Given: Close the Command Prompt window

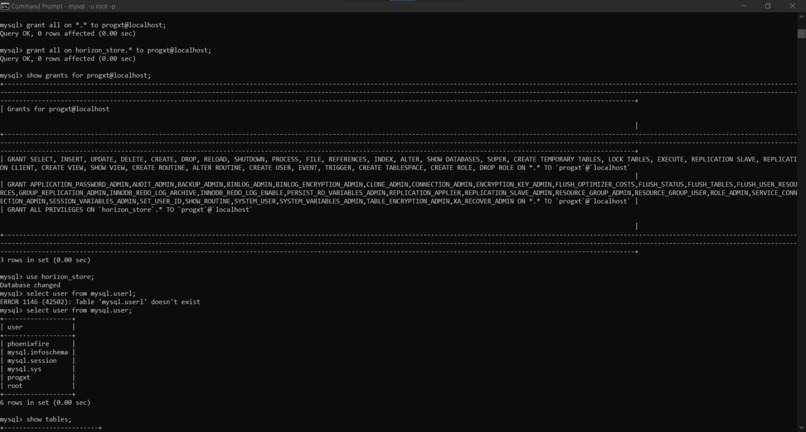Looking at the screenshot, I should pos(792,6).
